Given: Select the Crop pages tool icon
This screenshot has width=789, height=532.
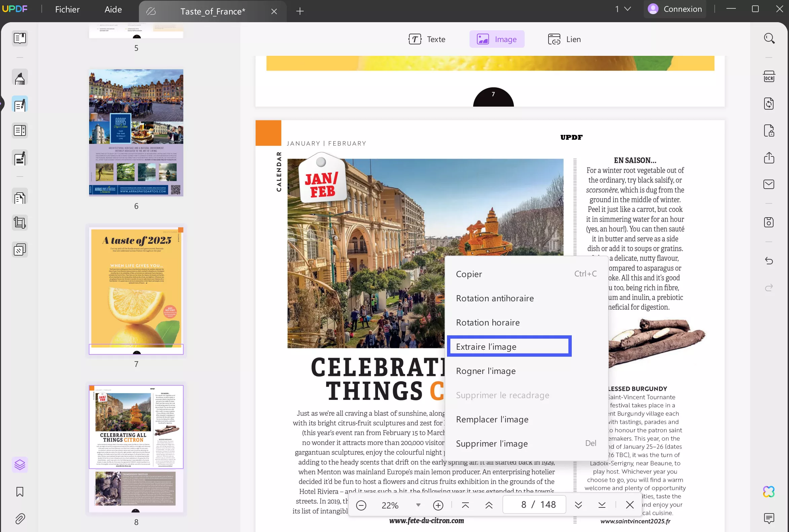Looking at the screenshot, I should coord(20,223).
